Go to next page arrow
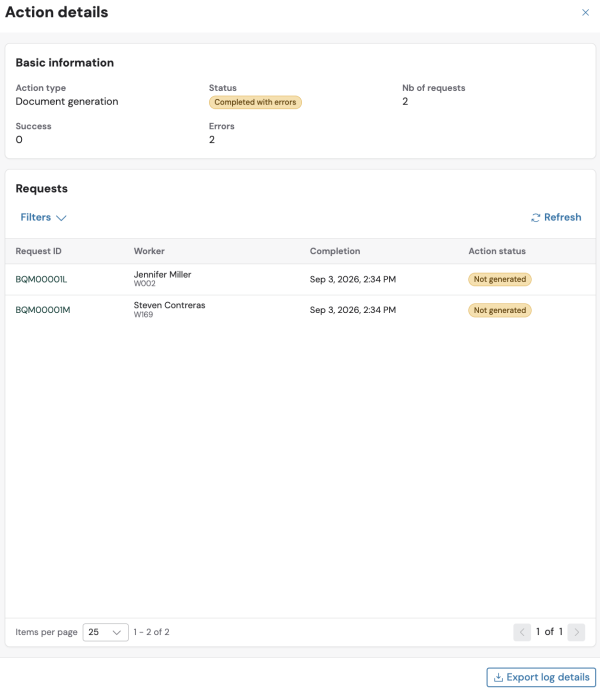Screen dimensions: 600x692 click(x=576, y=632)
